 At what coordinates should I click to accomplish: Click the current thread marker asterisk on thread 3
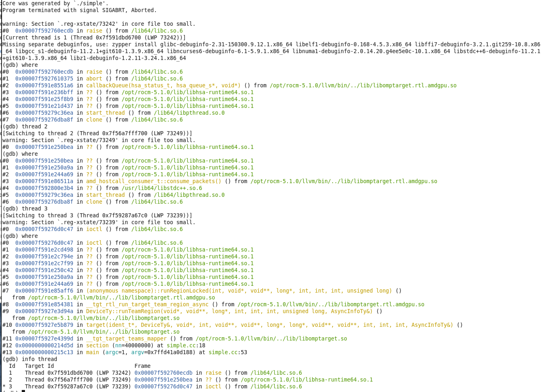point(4,386)
